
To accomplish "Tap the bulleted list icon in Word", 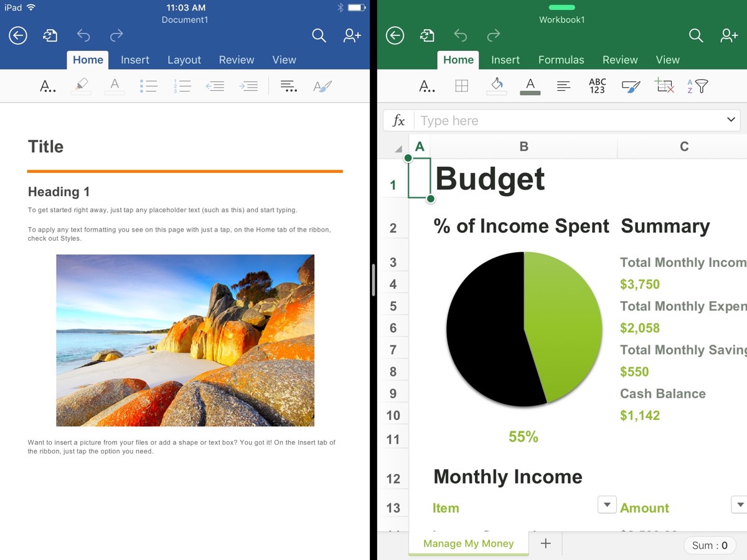I will pos(148,86).
